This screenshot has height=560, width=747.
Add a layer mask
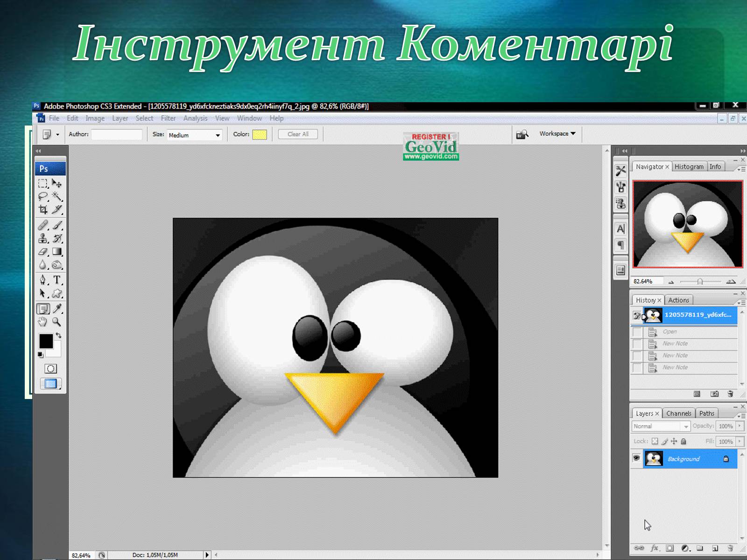[x=669, y=548]
